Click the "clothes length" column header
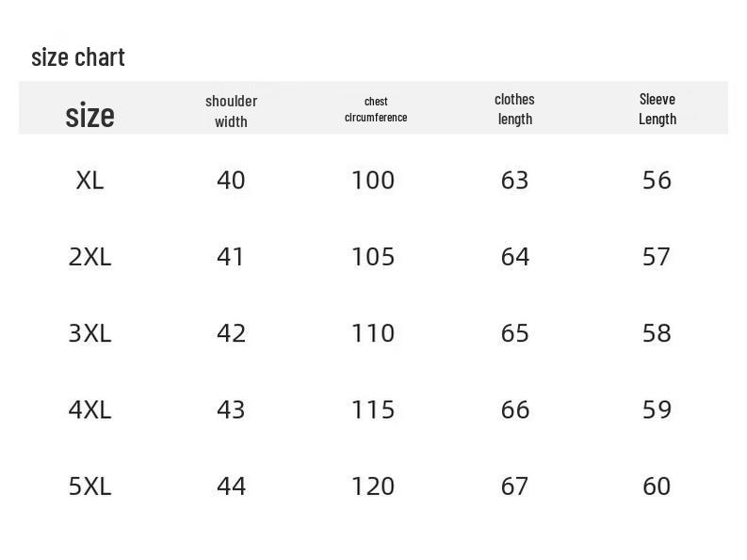Screen dimensions: 747x560 [x=514, y=109]
